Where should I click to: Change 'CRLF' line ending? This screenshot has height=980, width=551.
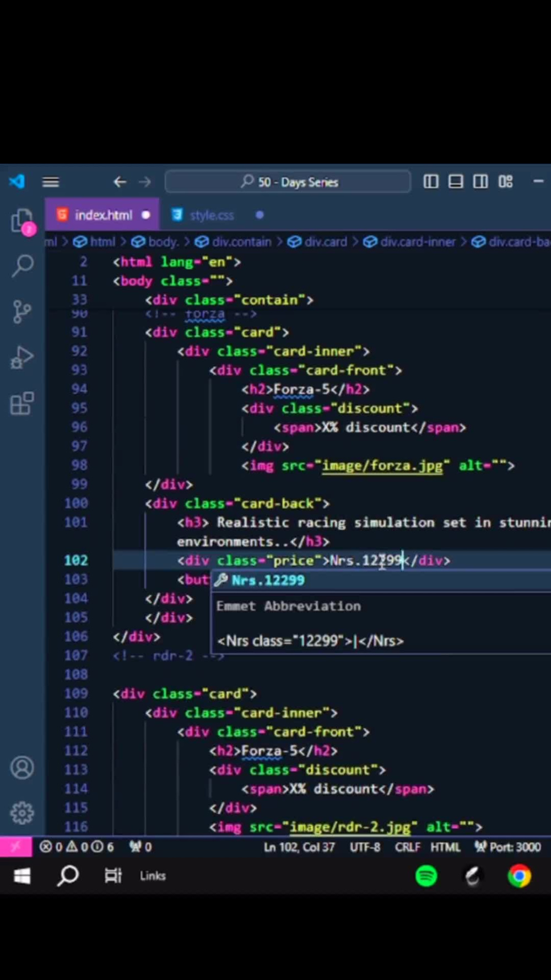tap(407, 847)
